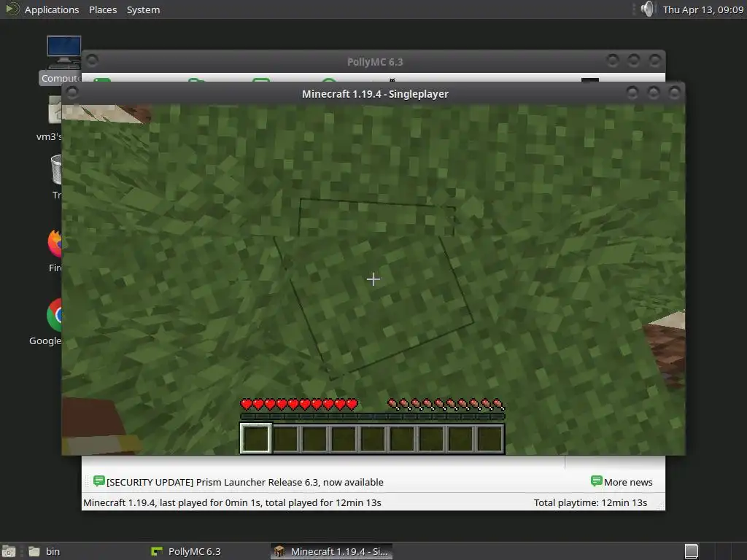Image resolution: width=747 pixels, height=560 pixels.
Task: Click the green experience bar above hotbar
Action: pyautogui.click(x=373, y=416)
